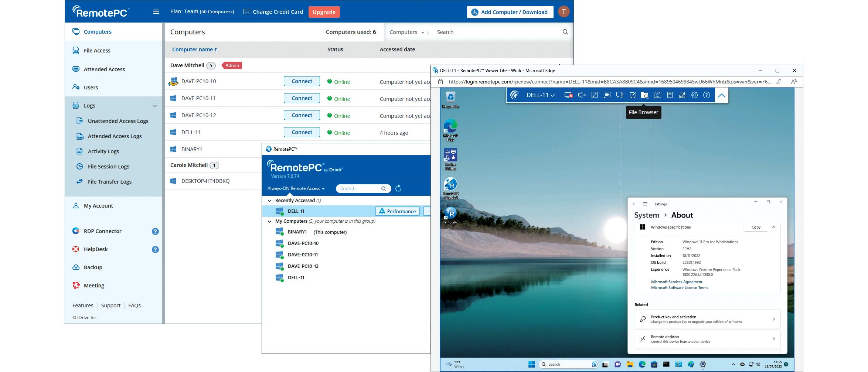Open Windows Start button on remote taskbar
Viewport: 868px width, 372px height.
[x=531, y=364]
